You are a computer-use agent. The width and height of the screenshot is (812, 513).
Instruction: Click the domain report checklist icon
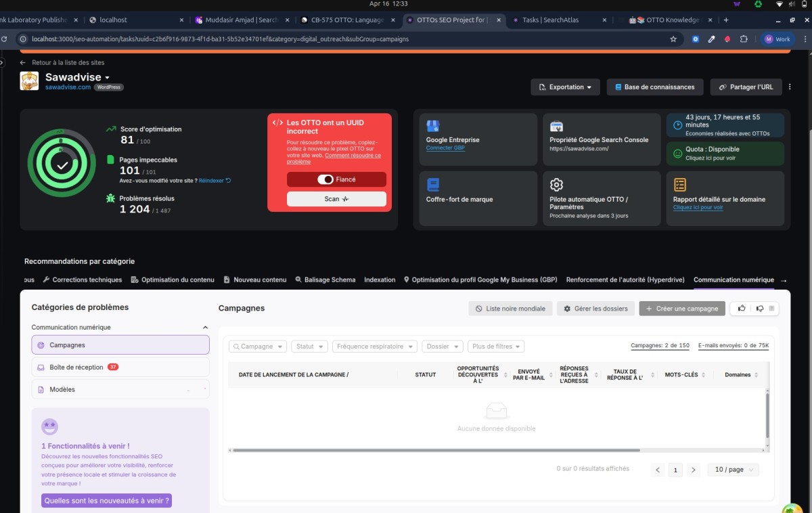[x=680, y=184]
